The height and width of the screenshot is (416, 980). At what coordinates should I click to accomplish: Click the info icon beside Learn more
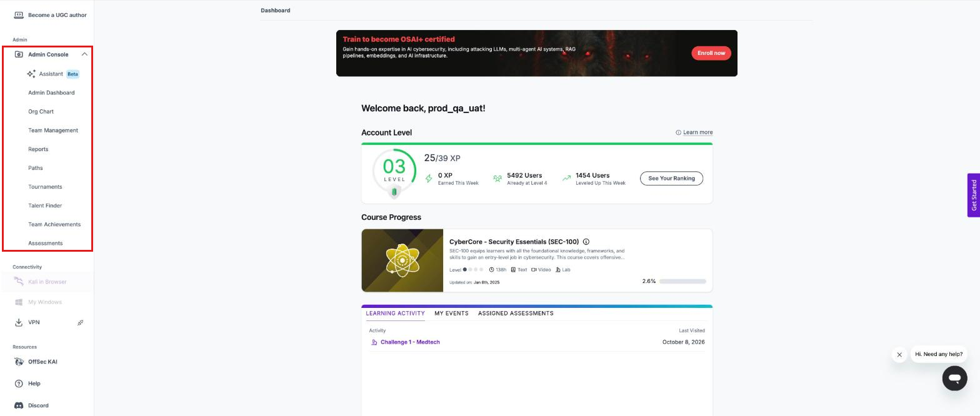tap(678, 132)
